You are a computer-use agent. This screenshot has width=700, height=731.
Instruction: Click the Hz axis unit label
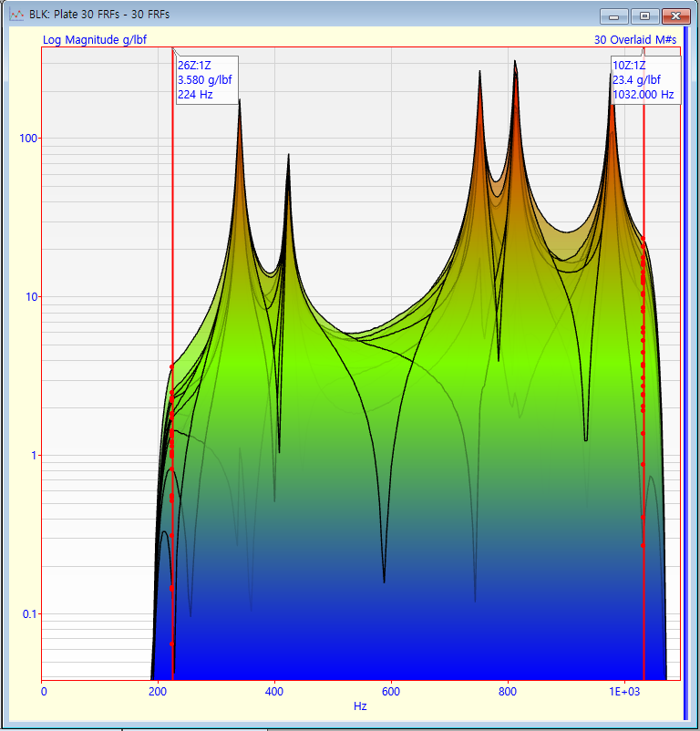click(x=360, y=706)
